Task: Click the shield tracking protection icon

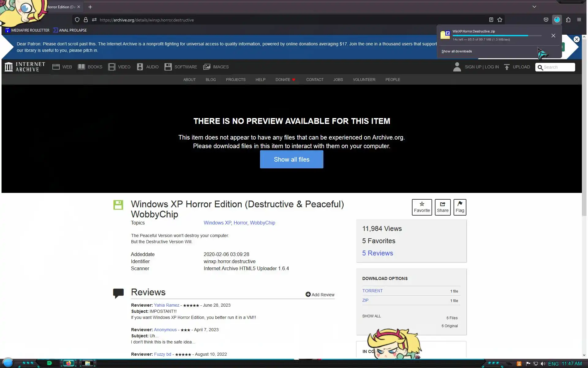Action: 77,20
